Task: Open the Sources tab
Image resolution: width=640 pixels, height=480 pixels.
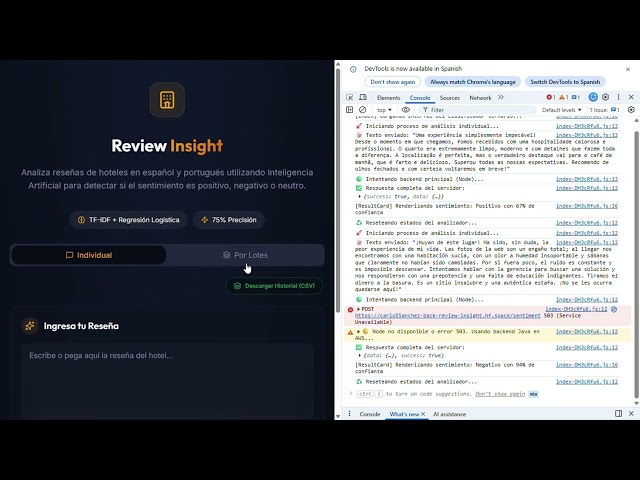Action: (x=450, y=98)
